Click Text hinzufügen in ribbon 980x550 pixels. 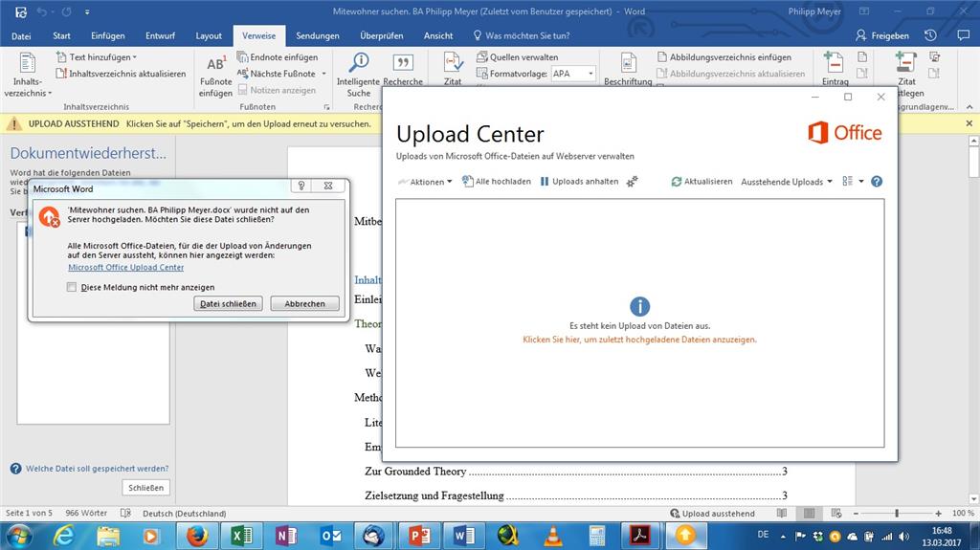click(x=97, y=56)
